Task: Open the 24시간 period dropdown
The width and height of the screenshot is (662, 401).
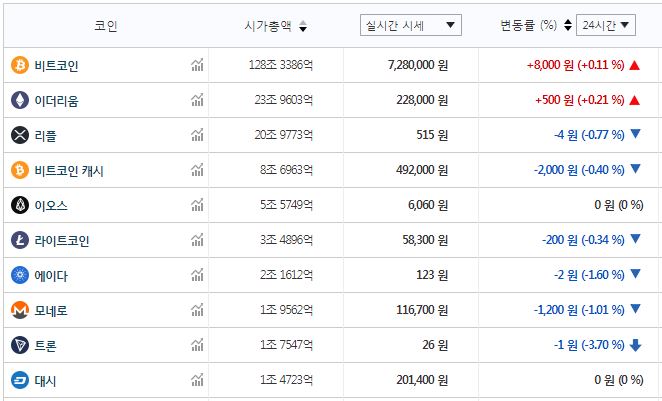Action: click(606, 25)
